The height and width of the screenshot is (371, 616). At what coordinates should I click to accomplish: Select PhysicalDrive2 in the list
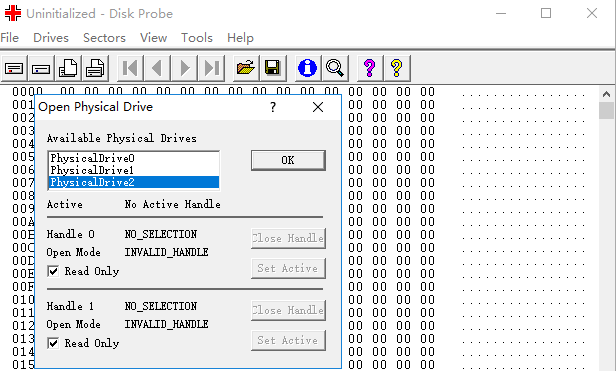tap(134, 182)
